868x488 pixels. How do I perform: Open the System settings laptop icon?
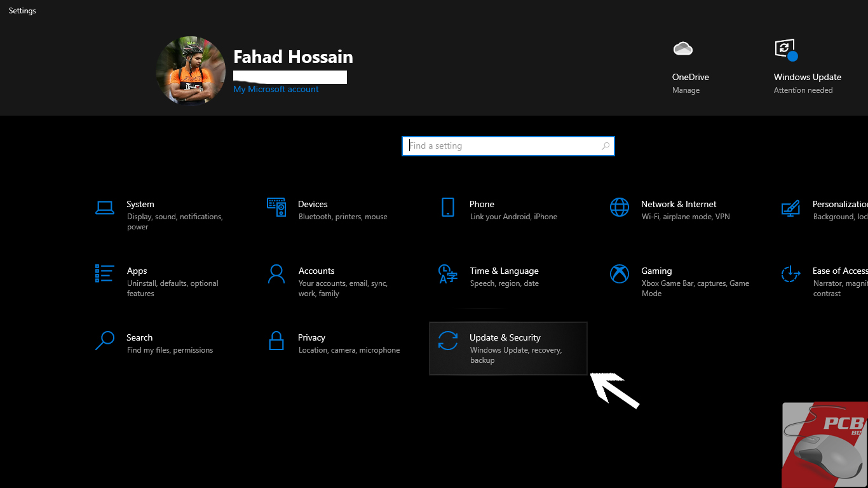click(x=105, y=207)
